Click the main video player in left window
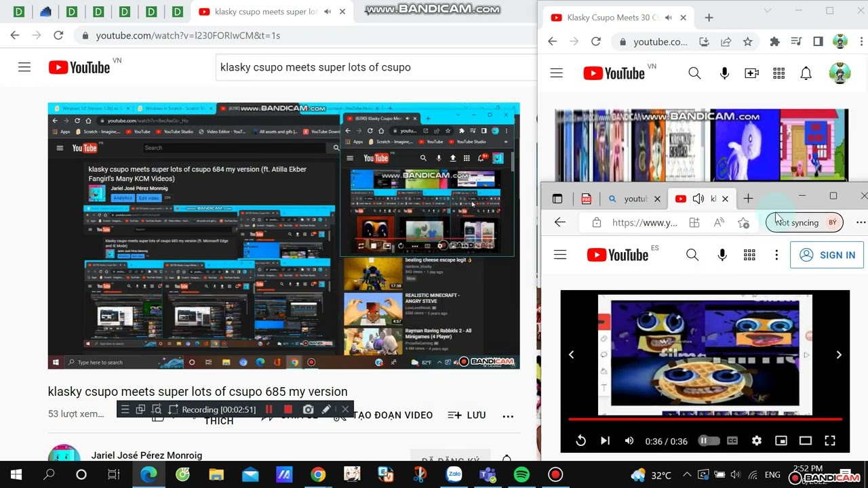868x488 pixels. tap(283, 236)
